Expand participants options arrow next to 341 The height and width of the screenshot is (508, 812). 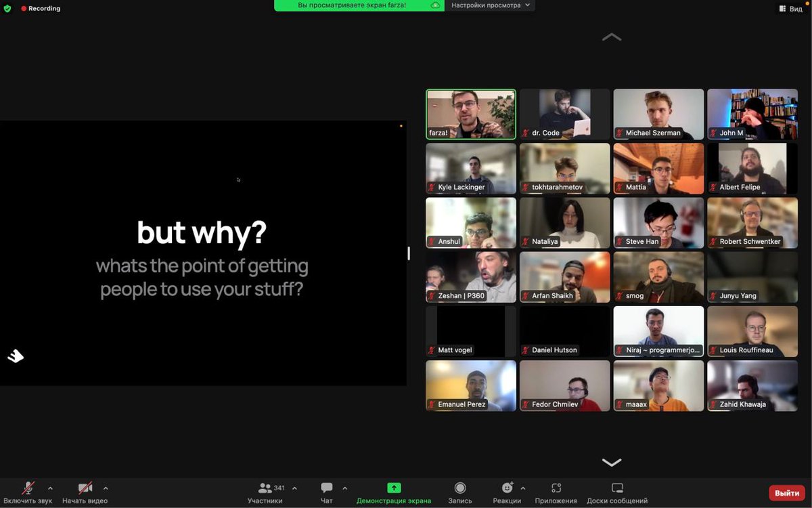click(294, 488)
